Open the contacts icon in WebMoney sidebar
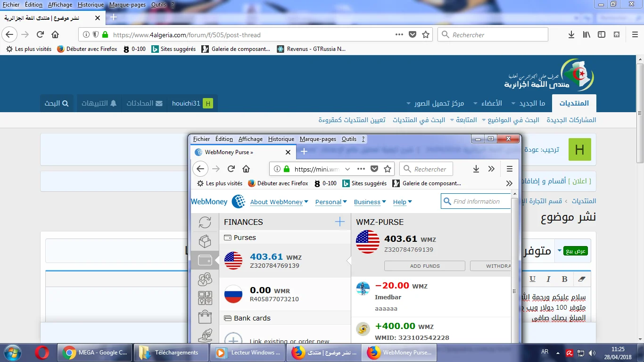 (x=205, y=280)
